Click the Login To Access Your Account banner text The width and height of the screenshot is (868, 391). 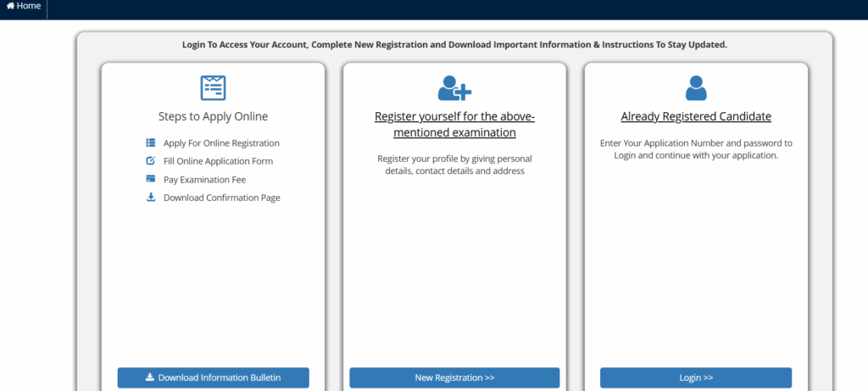tap(454, 44)
